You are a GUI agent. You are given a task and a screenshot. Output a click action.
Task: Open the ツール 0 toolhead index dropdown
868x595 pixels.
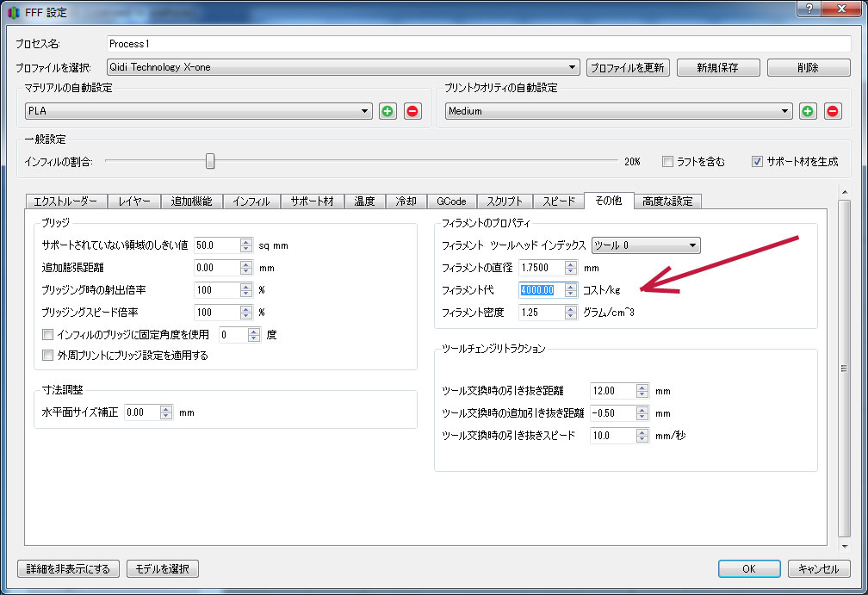click(646, 245)
